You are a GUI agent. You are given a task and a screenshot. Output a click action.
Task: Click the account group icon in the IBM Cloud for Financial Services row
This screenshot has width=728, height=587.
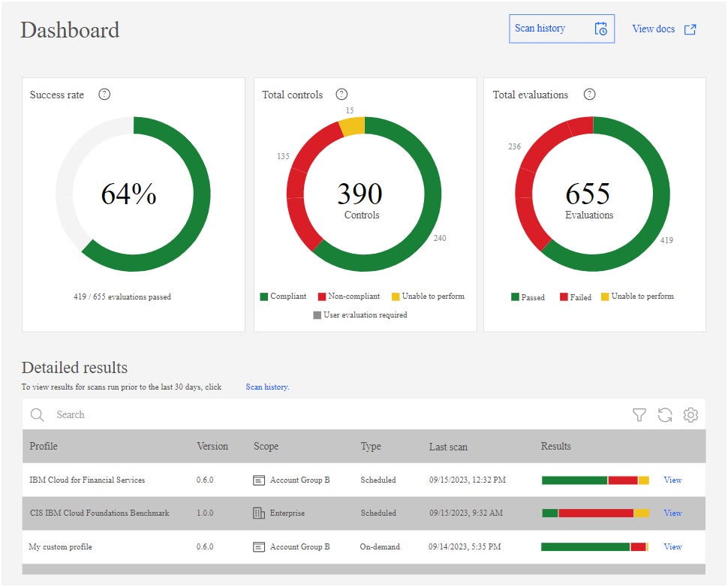259,480
